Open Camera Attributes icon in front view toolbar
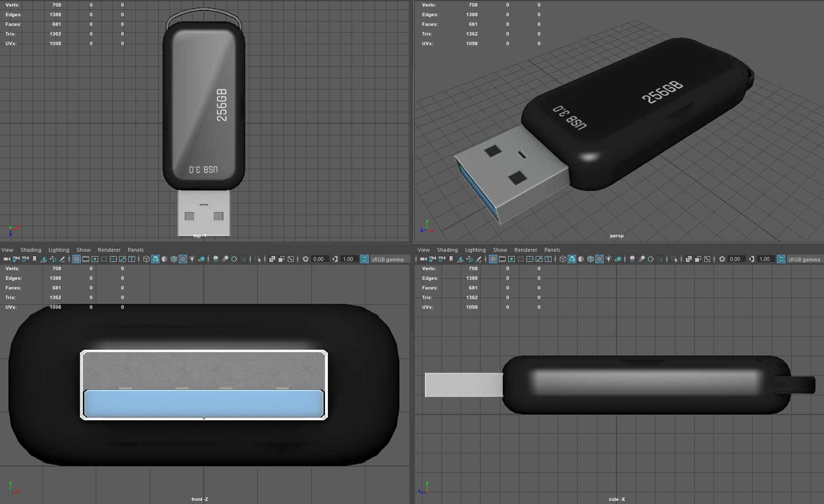824x504 pixels. [x=25, y=259]
